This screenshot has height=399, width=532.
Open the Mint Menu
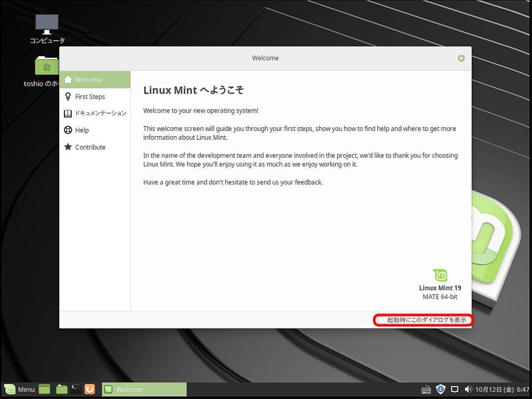click(x=21, y=389)
